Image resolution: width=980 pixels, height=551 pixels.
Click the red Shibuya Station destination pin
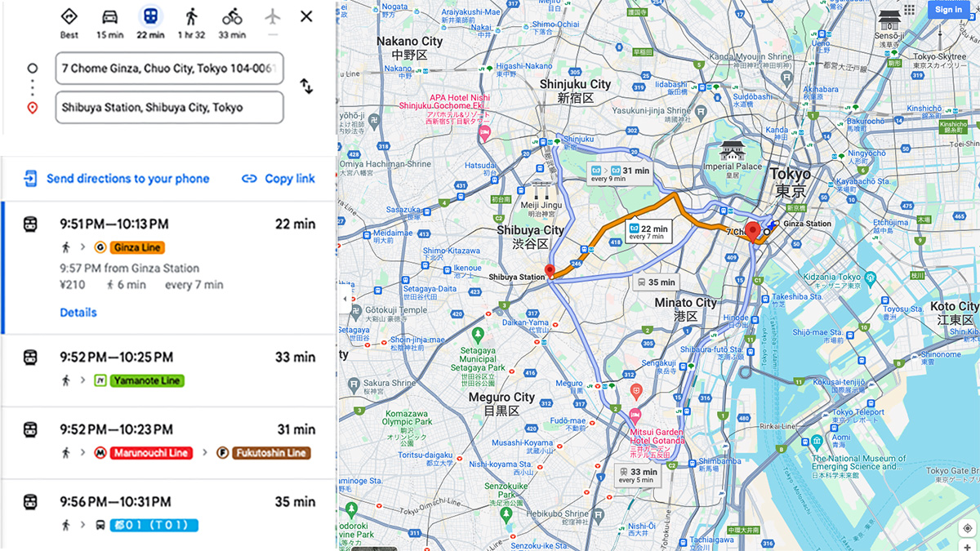point(550,272)
